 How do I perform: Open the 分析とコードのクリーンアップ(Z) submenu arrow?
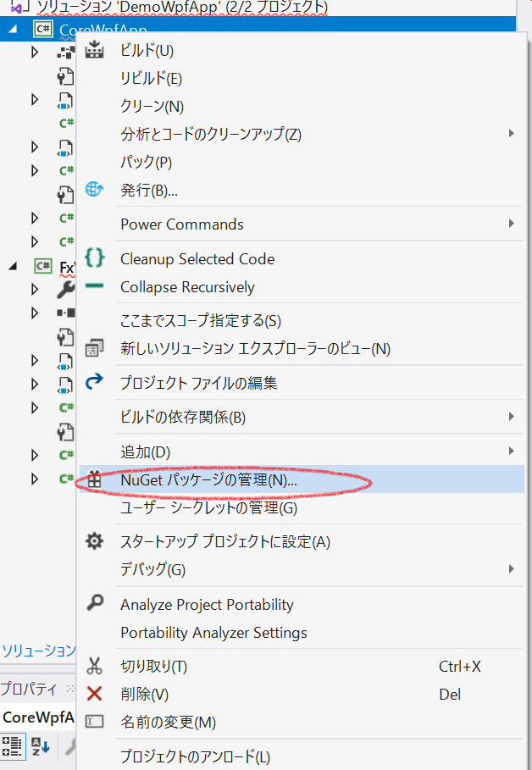(x=512, y=133)
